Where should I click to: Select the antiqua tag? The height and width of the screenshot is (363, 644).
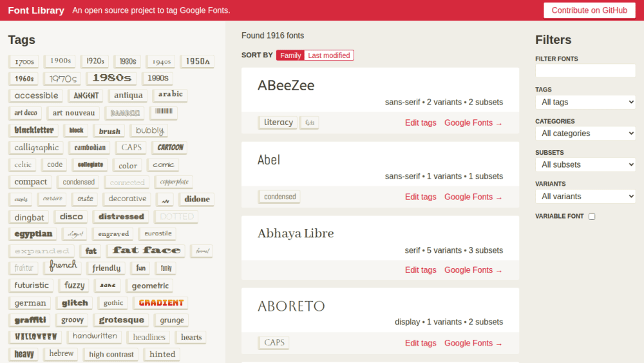(128, 95)
